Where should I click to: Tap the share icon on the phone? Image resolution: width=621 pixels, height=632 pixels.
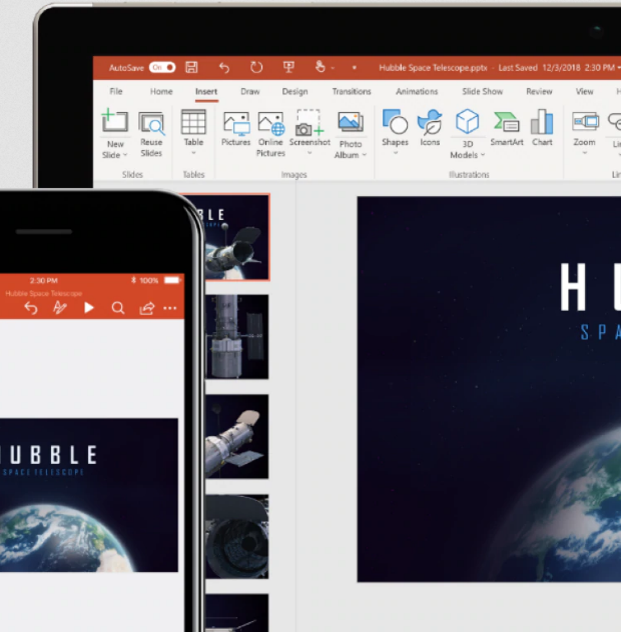146,308
